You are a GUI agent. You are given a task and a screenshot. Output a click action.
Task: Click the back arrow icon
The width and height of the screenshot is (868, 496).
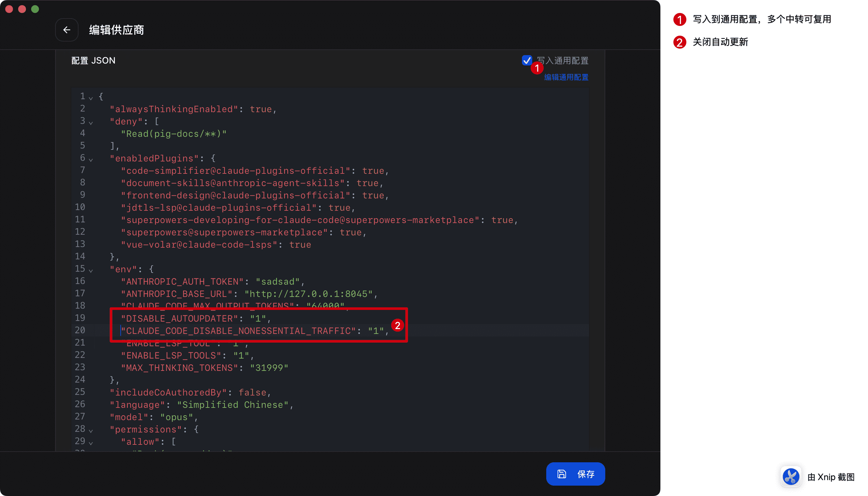(x=67, y=30)
